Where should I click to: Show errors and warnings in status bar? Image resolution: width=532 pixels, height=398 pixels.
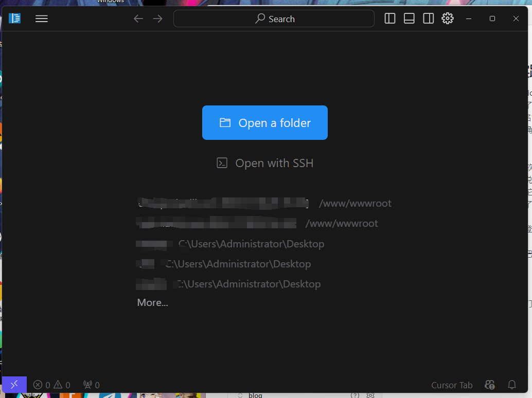point(51,385)
